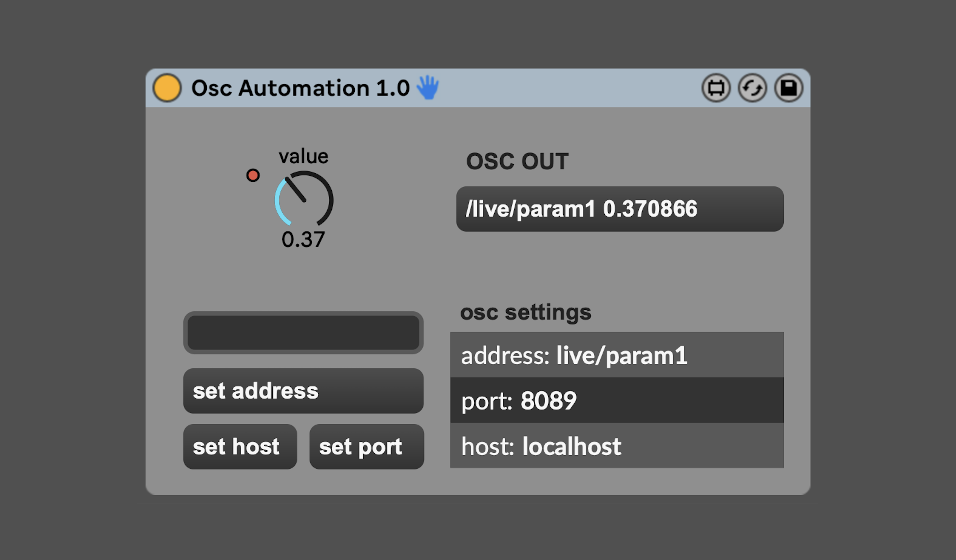Select the 'host: localhost' settings row

coord(617,446)
